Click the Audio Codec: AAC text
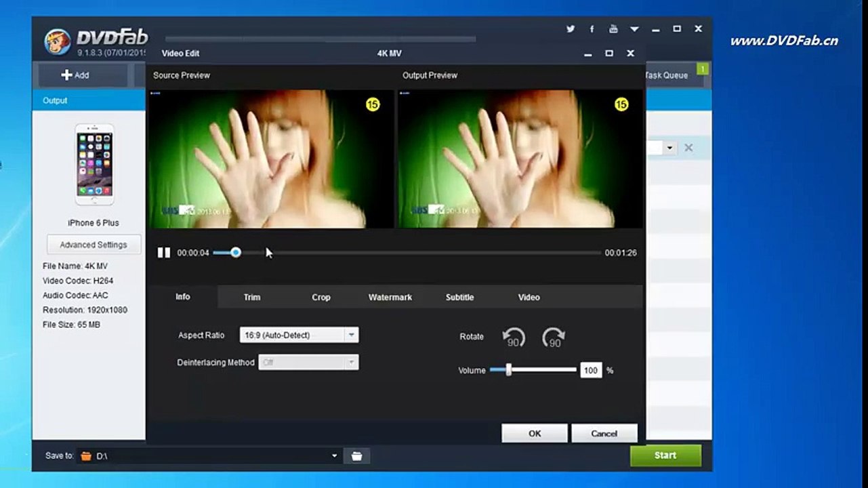Screen dimensions: 868x488 click(x=75, y=296)
